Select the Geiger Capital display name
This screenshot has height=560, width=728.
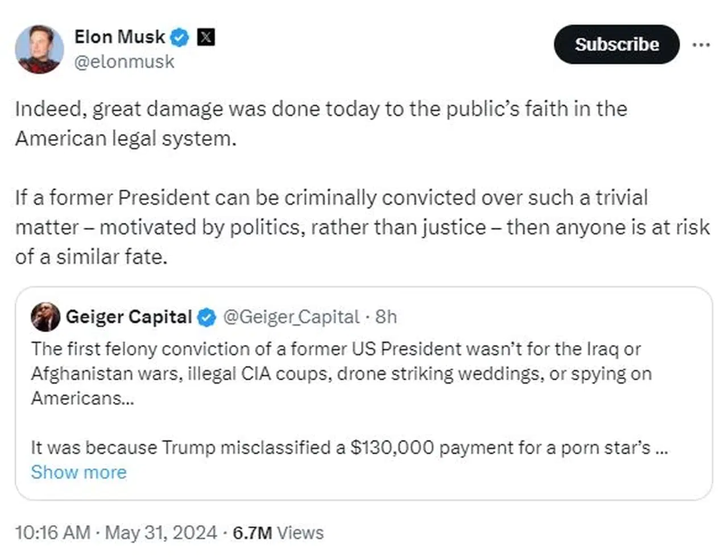coord(129,317)
